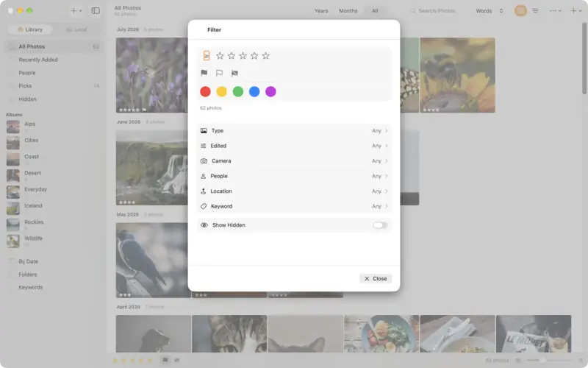Select the Library tab in sidebar

30,29
